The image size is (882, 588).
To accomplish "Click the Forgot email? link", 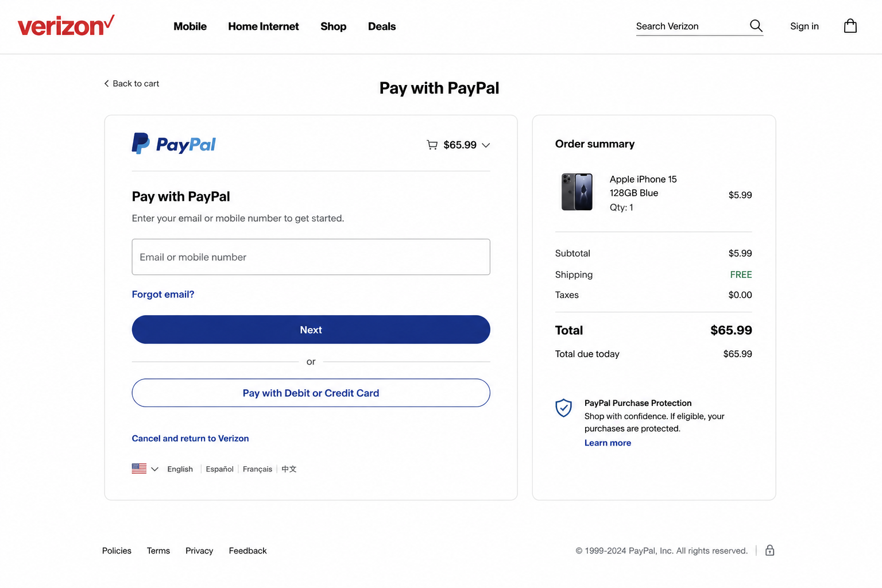I will pyautogui.click(x=163, y=294).
